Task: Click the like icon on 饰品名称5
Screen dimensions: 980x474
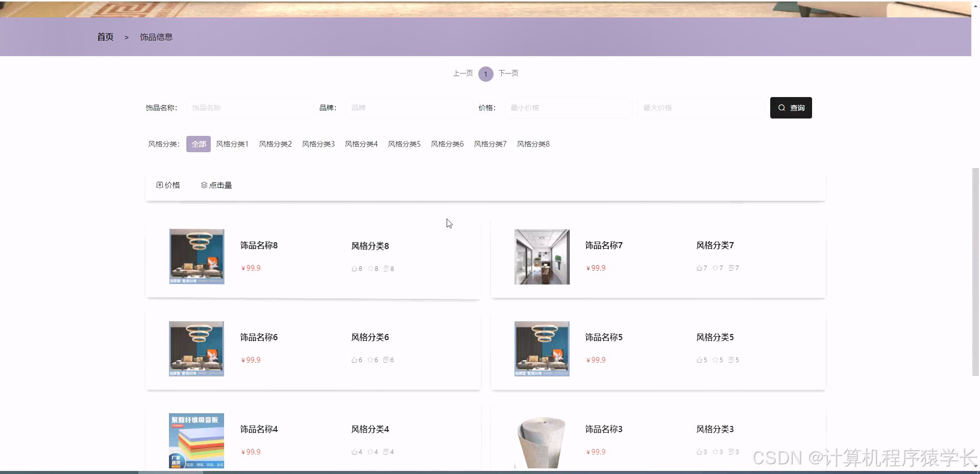Action: (698, 360)
